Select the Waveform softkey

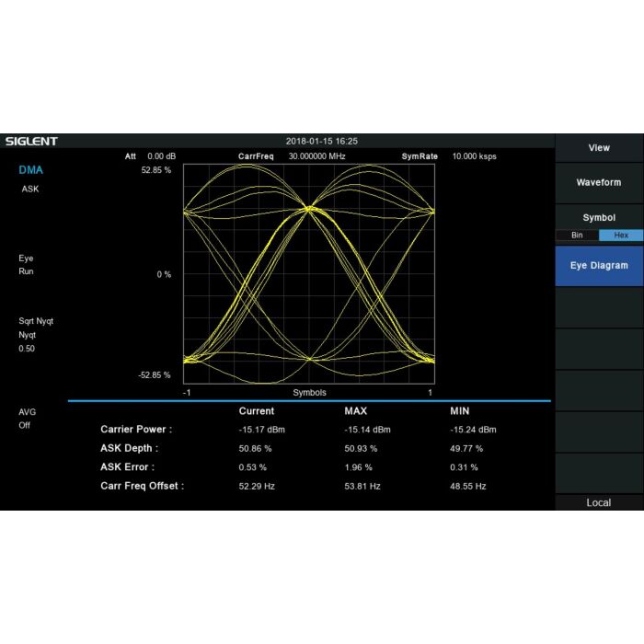click(x=598, y=182)
